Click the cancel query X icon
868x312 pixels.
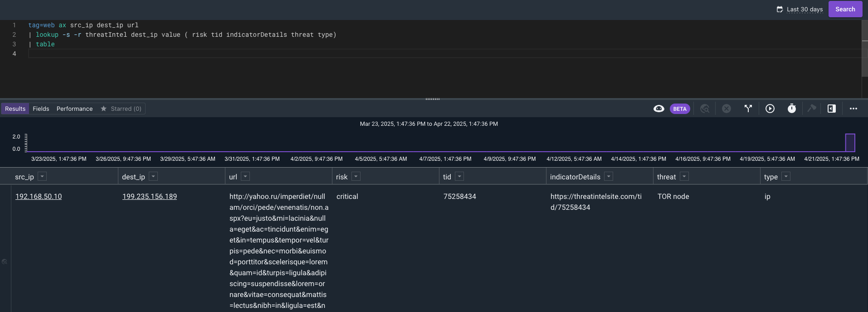tap(727, 109)
